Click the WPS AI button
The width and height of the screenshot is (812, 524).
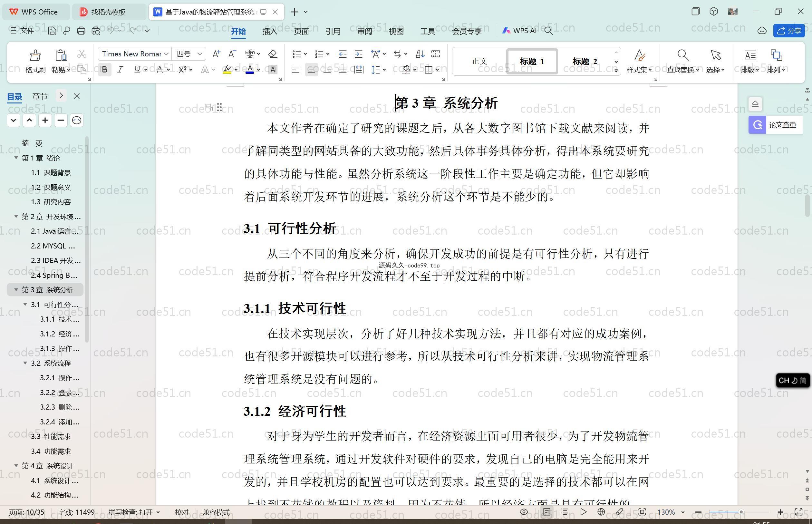[x=519, y=31]
